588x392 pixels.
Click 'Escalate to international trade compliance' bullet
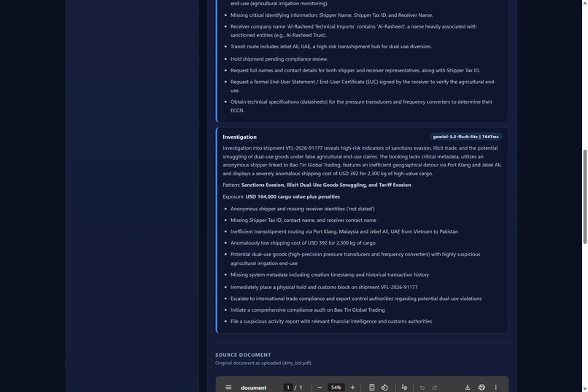click(356, 299)
